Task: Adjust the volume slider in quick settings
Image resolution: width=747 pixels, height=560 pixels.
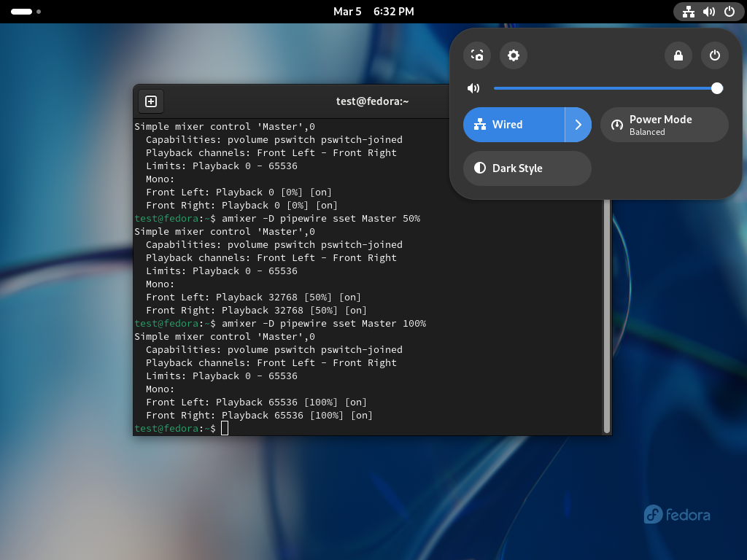Action: 608,88
